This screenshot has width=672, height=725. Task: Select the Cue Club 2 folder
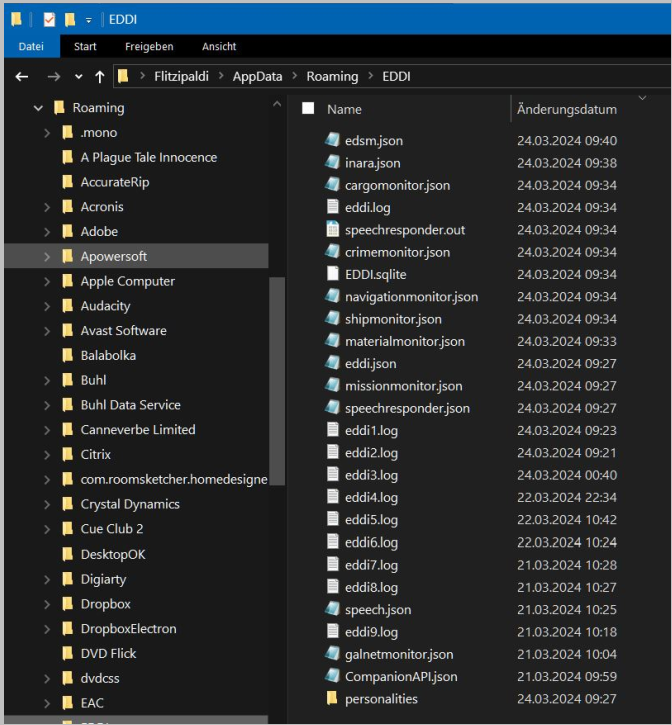pyautogui.click(x=112, y=528)
